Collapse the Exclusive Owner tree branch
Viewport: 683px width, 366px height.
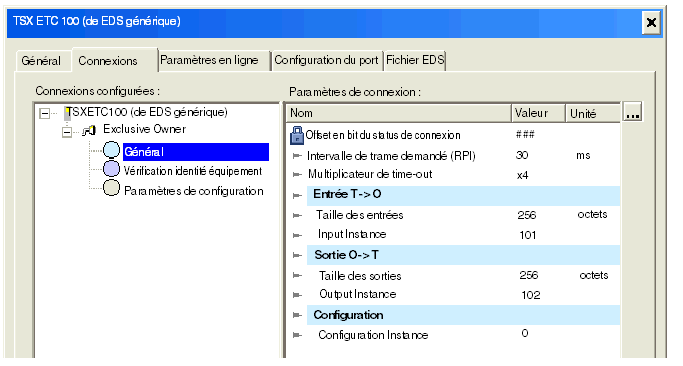pos(67,132)
